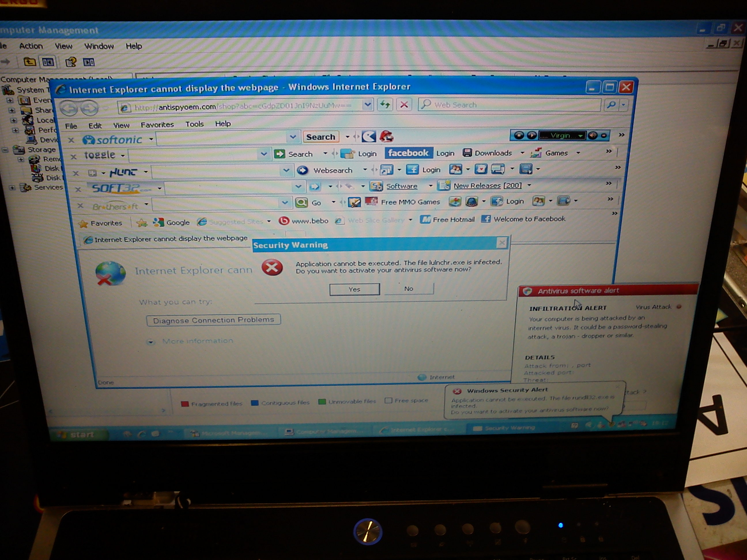Open Internet Explorer File menu

coord(71,126)
